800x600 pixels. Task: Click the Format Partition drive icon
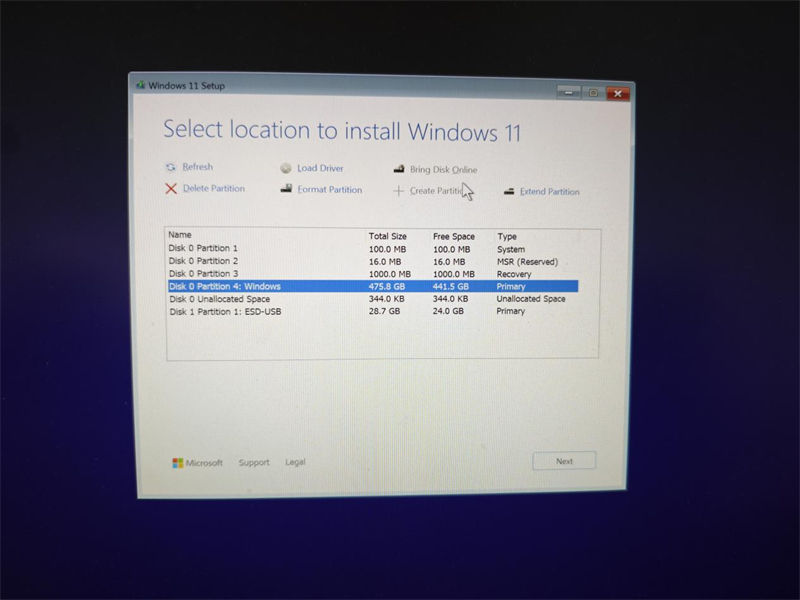pos(286,189)
